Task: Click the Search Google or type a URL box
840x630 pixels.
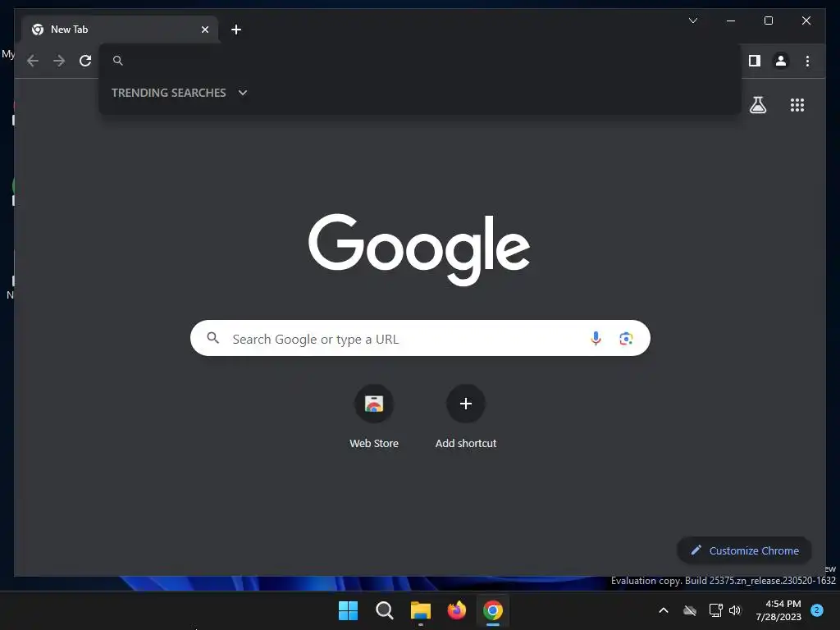Action: coord(420,338)
